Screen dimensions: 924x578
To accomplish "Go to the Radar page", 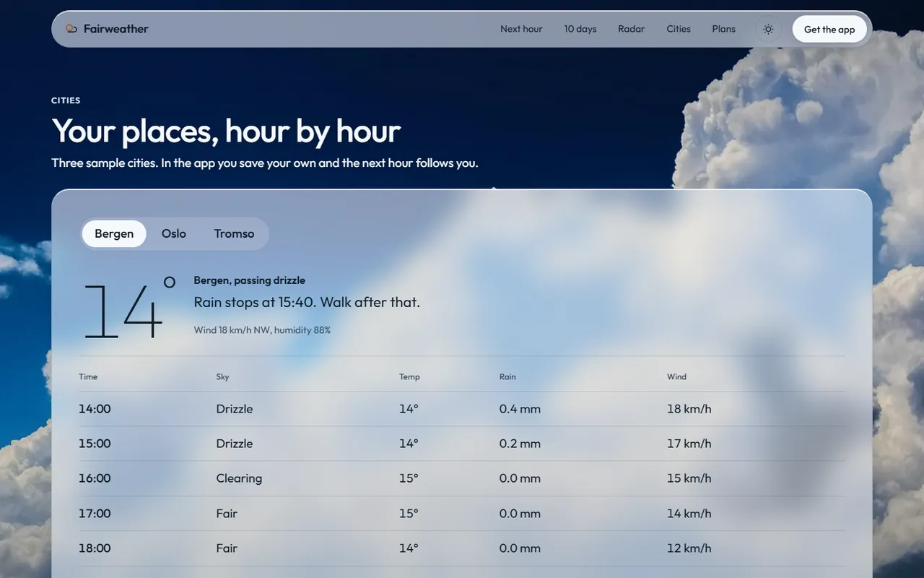I will (632, 29).
